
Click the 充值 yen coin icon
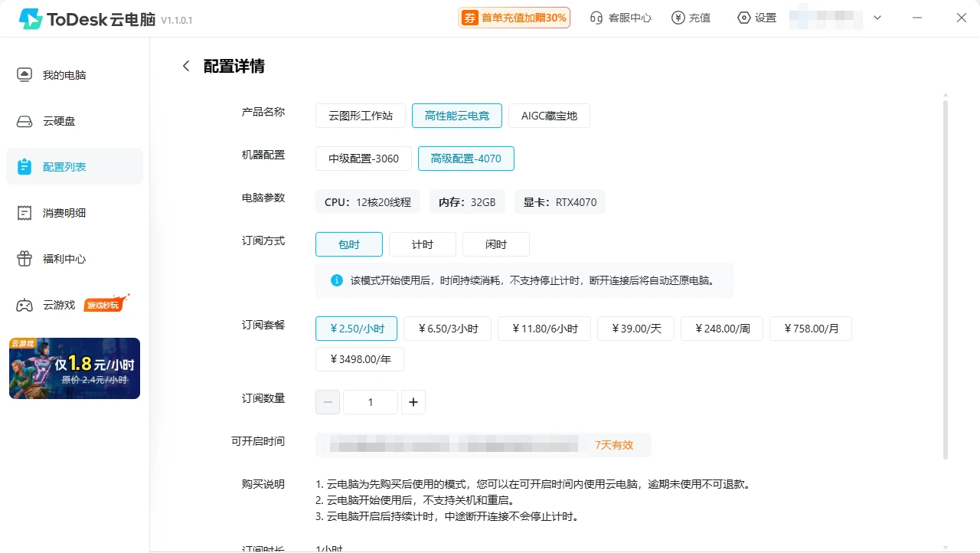[x=678, y=18]
